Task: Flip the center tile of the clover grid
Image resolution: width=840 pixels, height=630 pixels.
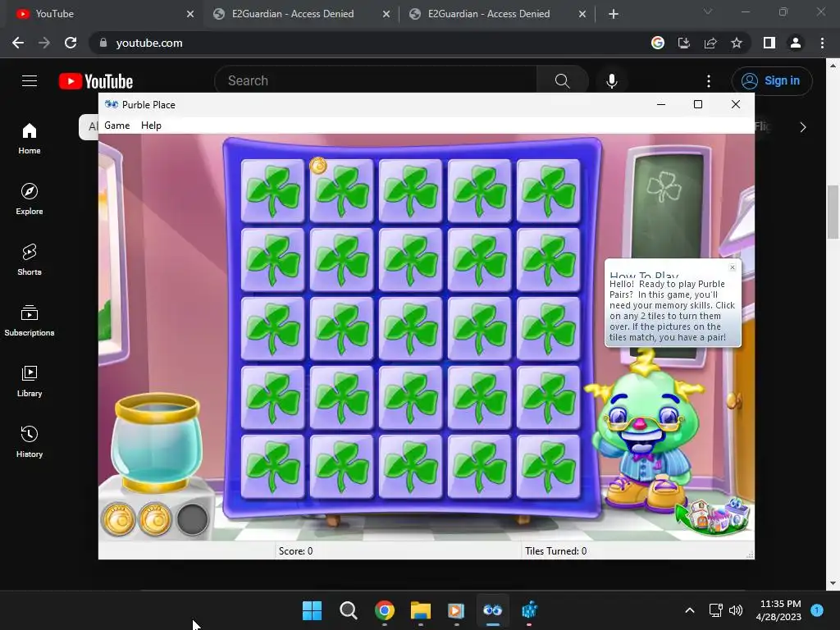Action: click(410, 328)
